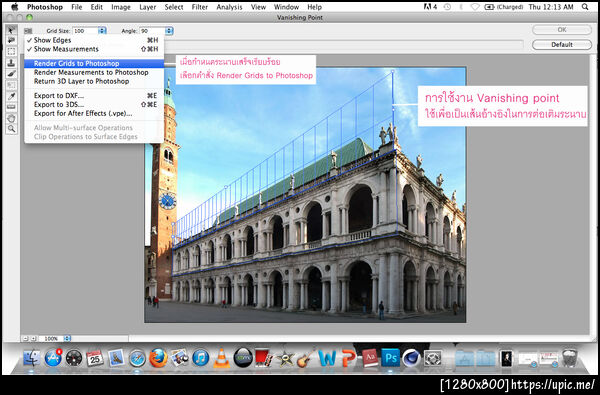600x395 pixels.
Task: Choose Export to 3DS
Action: coord(94,104)
